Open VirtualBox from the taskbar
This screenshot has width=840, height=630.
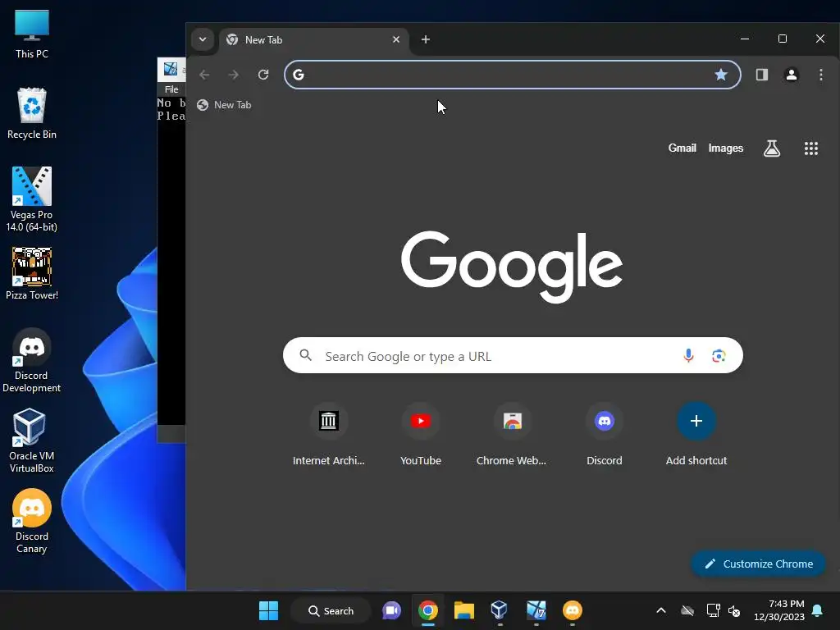coord(500,610)
